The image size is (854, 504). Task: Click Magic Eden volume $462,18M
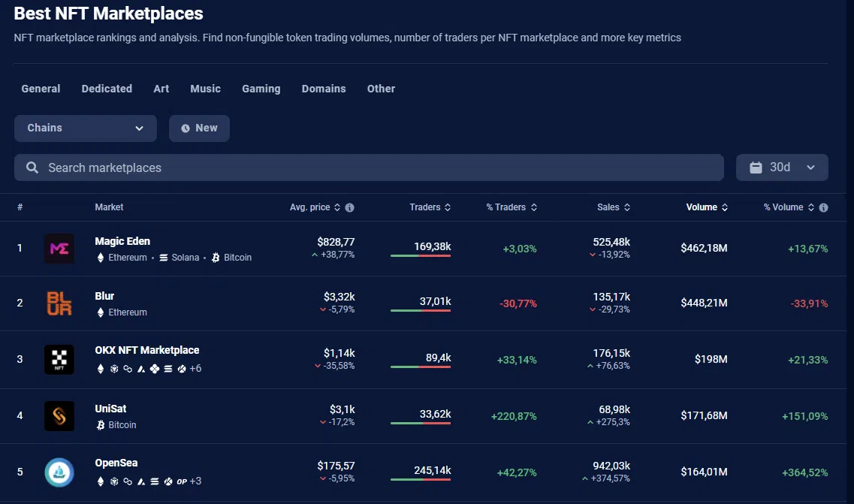pos(704,249)
